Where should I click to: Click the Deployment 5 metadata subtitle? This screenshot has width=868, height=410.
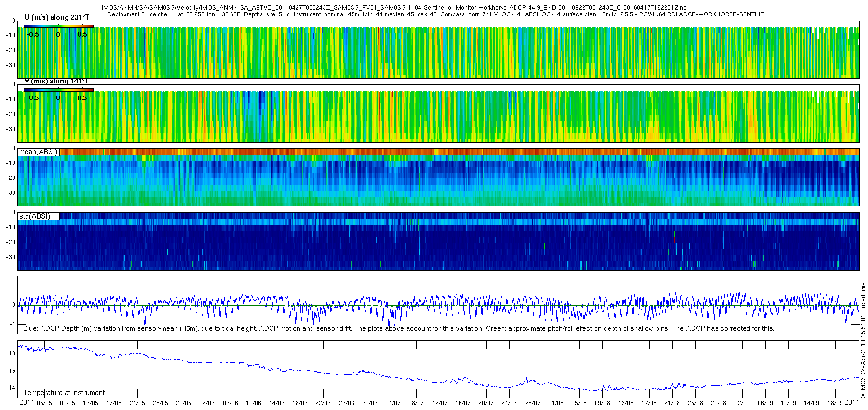coord(437,14)
